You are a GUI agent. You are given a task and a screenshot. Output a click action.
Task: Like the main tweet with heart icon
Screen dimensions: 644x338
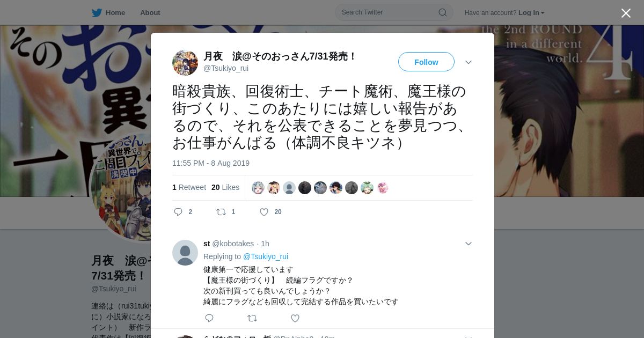[264, 212]
